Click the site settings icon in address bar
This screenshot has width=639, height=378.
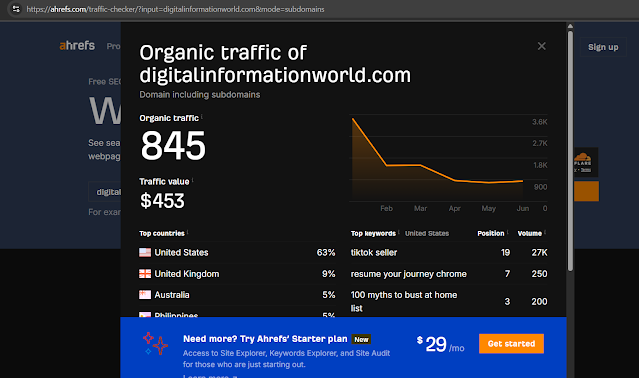coord(16,9)
